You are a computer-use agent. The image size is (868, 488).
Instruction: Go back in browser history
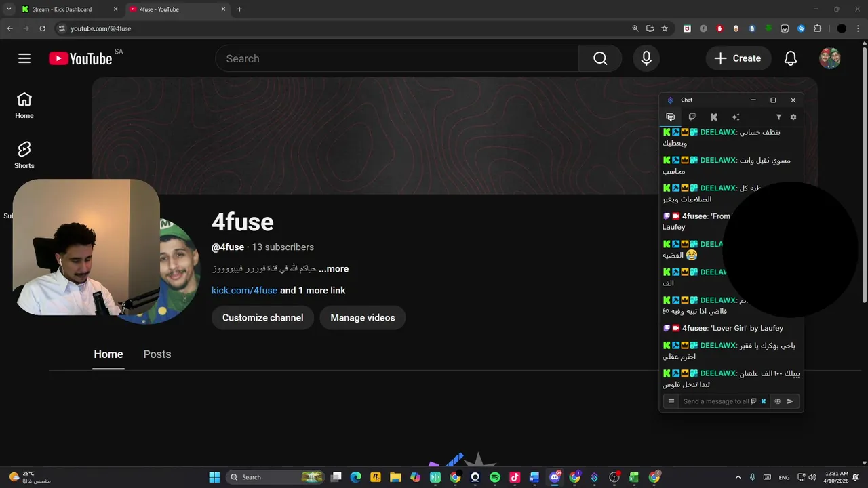[x=9, y=28]
